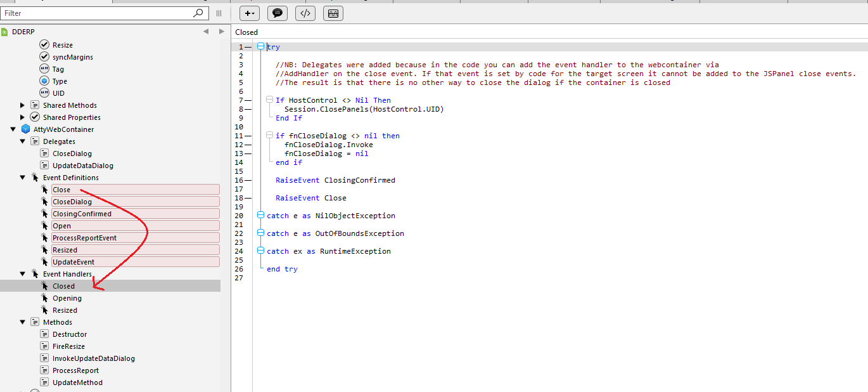This screenshot has width=868, height=392.
Task: Fold the catch OutOfBoundsException block
Action: point(260,233)
